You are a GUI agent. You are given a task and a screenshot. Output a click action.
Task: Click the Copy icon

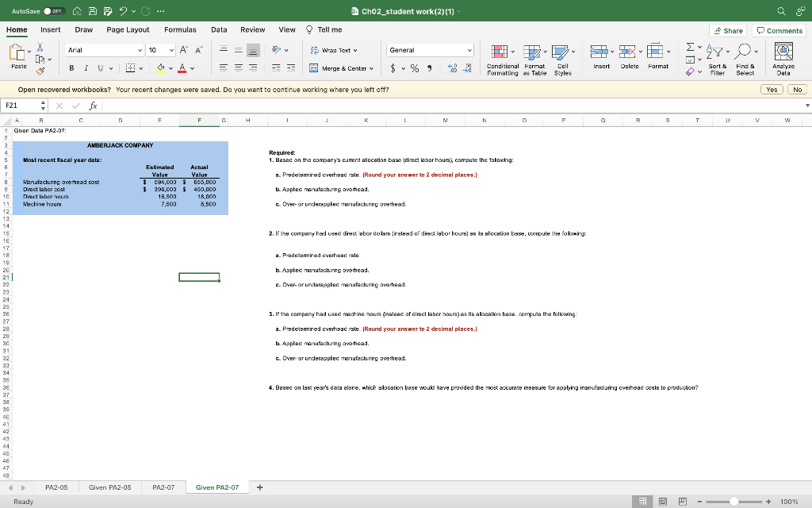pyautogui.click(x=40, y=59)
